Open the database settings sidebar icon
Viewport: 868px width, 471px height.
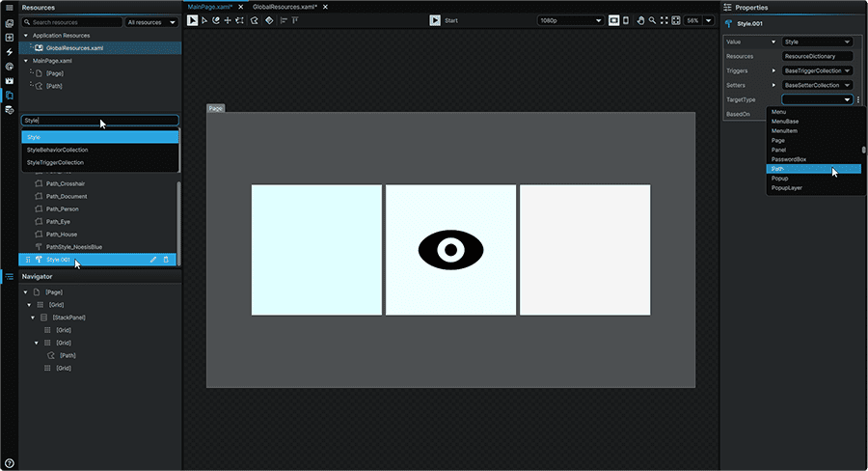tap(9, 110)
